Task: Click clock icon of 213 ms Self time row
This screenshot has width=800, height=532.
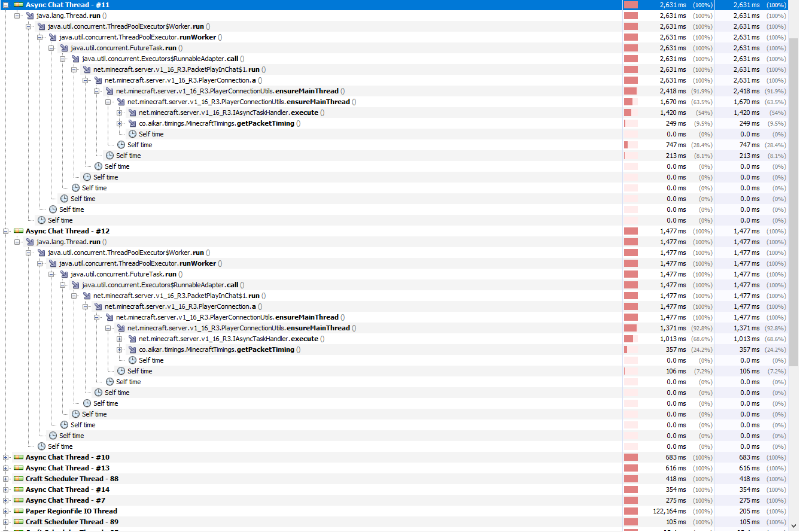Action: click(109, 156)
